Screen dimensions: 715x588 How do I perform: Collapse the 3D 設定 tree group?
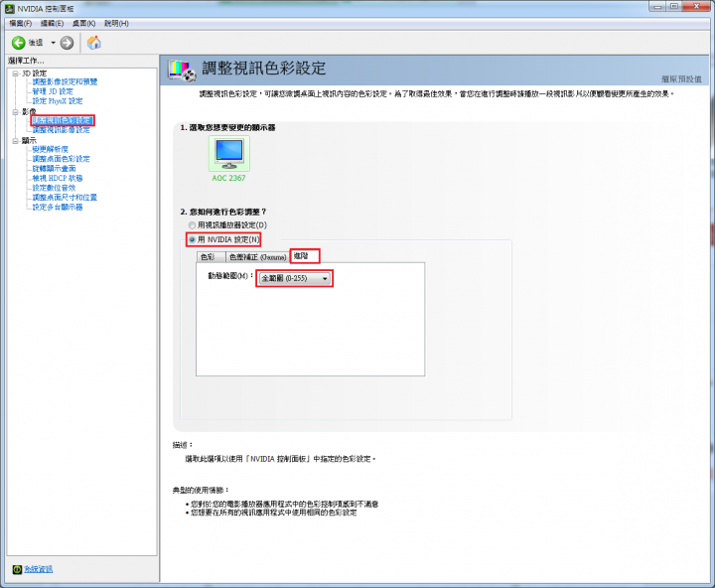[x=15, y=73]
